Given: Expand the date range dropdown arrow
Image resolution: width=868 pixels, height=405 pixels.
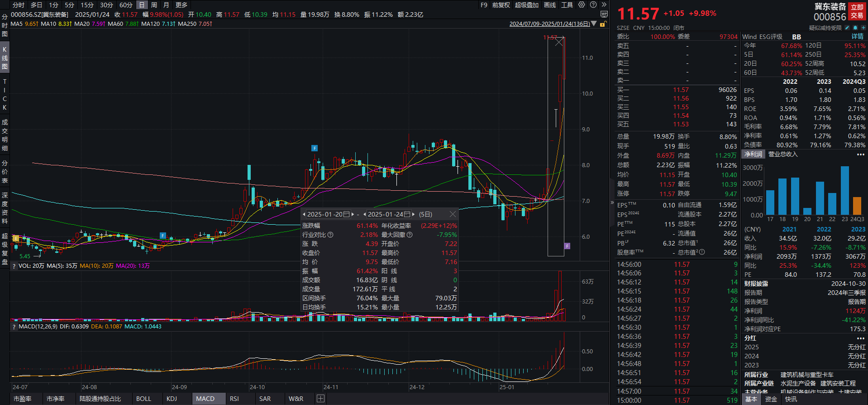Looking at the screenshot, I should (x=594, y=24).
